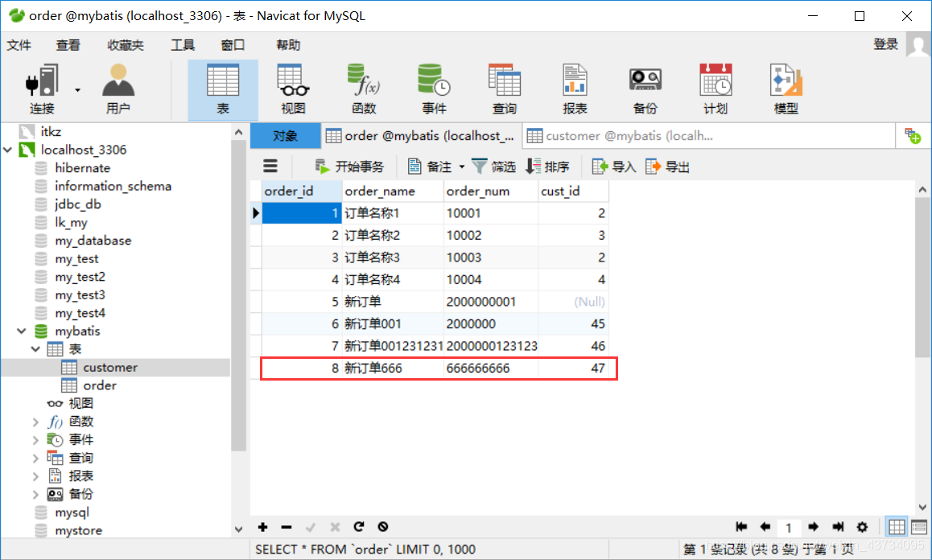Stop loading with the stop icon

(383, 527)
